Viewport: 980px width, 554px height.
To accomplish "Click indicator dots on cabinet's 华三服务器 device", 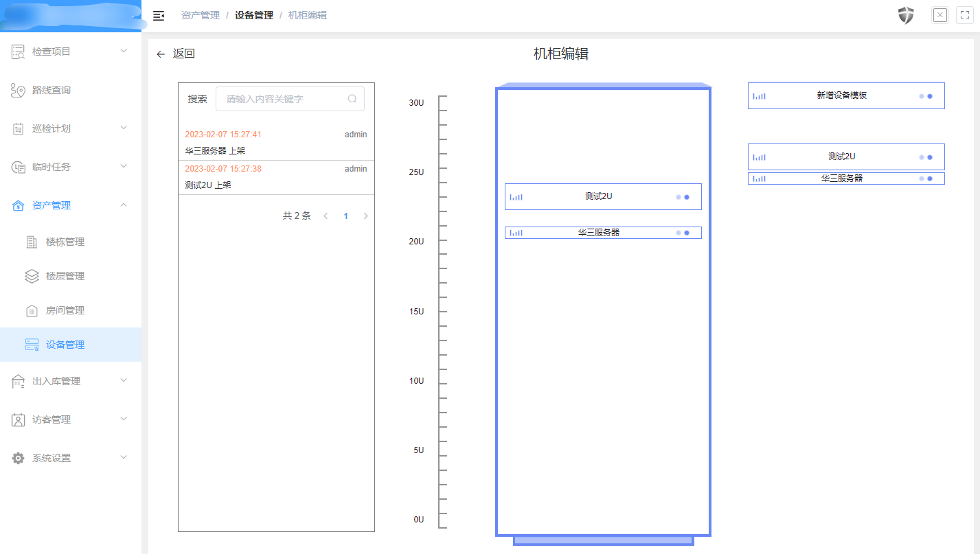I will pyautogui.click(x=682, y=233).
